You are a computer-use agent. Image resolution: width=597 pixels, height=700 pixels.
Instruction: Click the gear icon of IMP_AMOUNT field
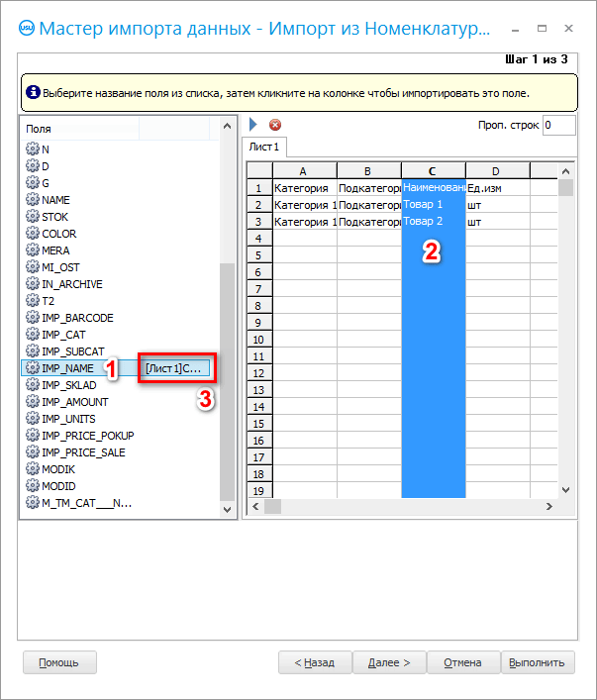(32, 402)
